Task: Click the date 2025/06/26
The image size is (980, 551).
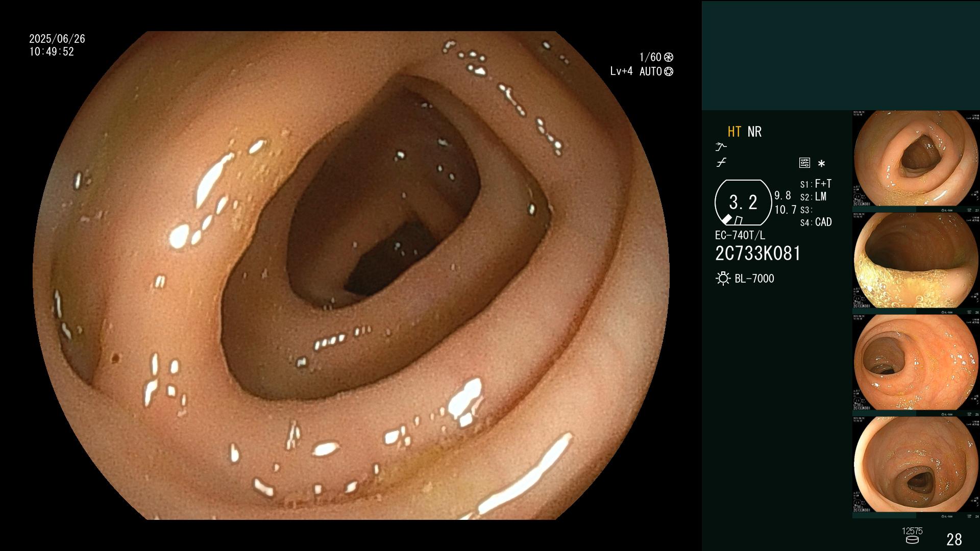Action: point(57,39)
